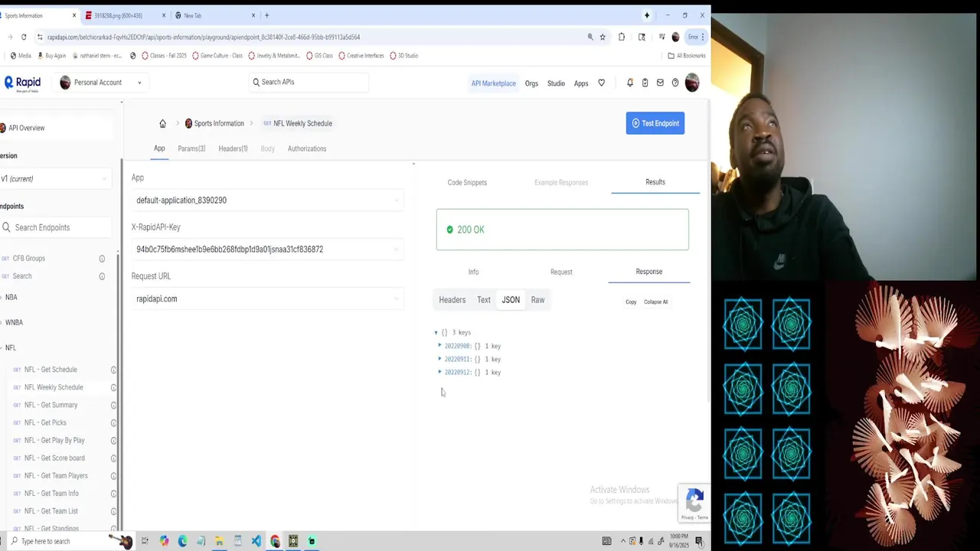Image resolution: width=980 pixels, height=551 pixels.
Task: Open Chrome from the taskbar
Action: (275, 541)
